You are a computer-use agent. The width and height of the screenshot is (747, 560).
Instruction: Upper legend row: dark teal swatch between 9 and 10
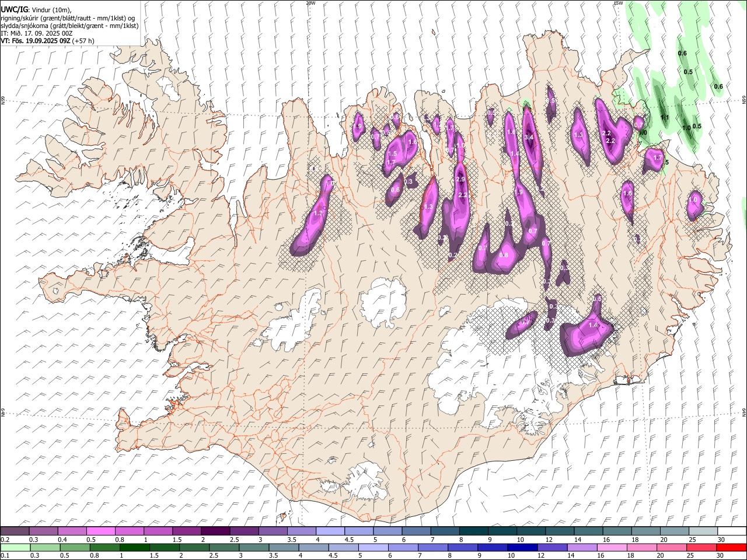[502, 531]
